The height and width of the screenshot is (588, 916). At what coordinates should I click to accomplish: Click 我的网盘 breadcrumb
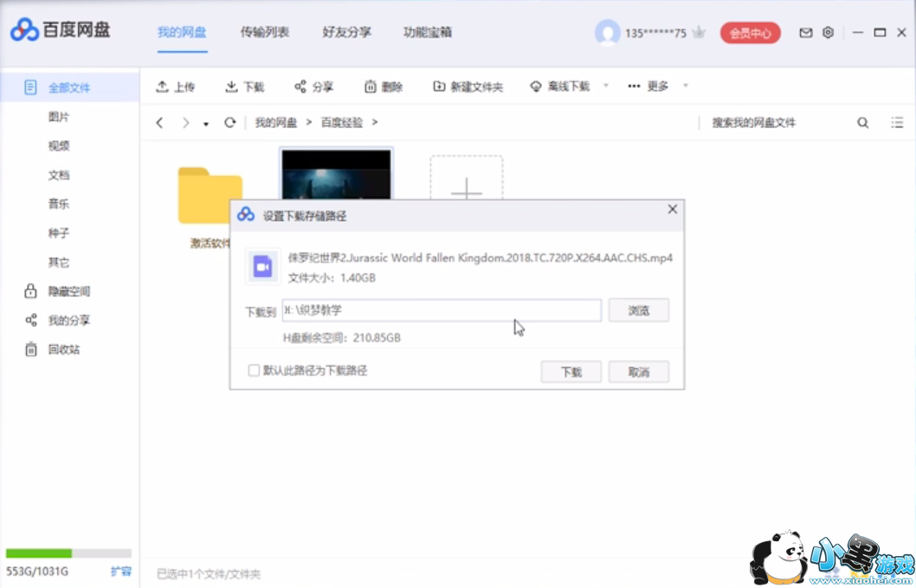(275, 122)
